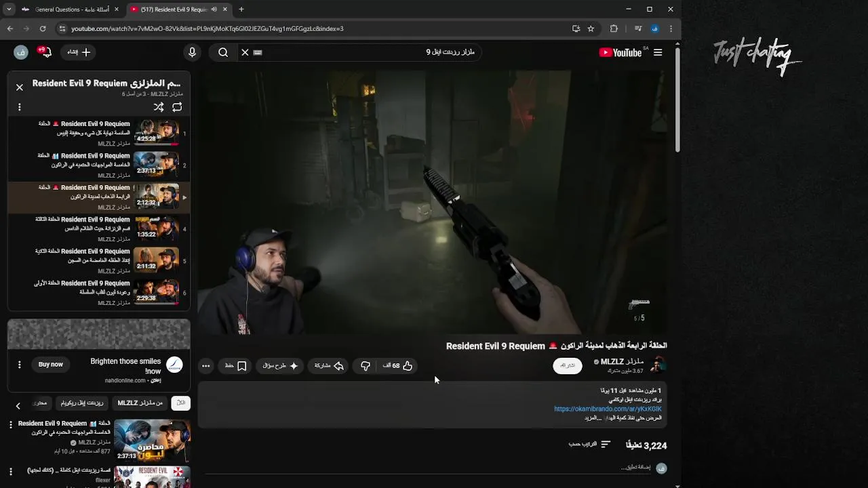Screen dimensions: 868x488
Task: Share the video via مشاركة button
Action: coord(329,366)
